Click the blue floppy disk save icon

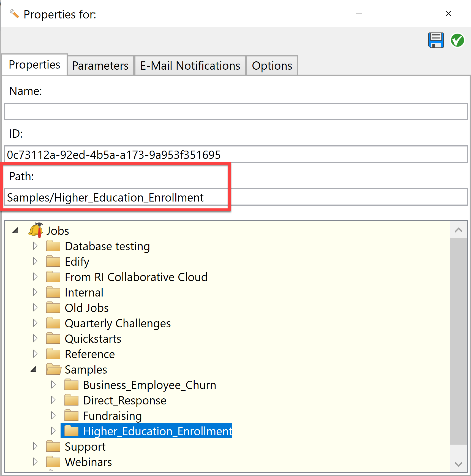point(435,40)
